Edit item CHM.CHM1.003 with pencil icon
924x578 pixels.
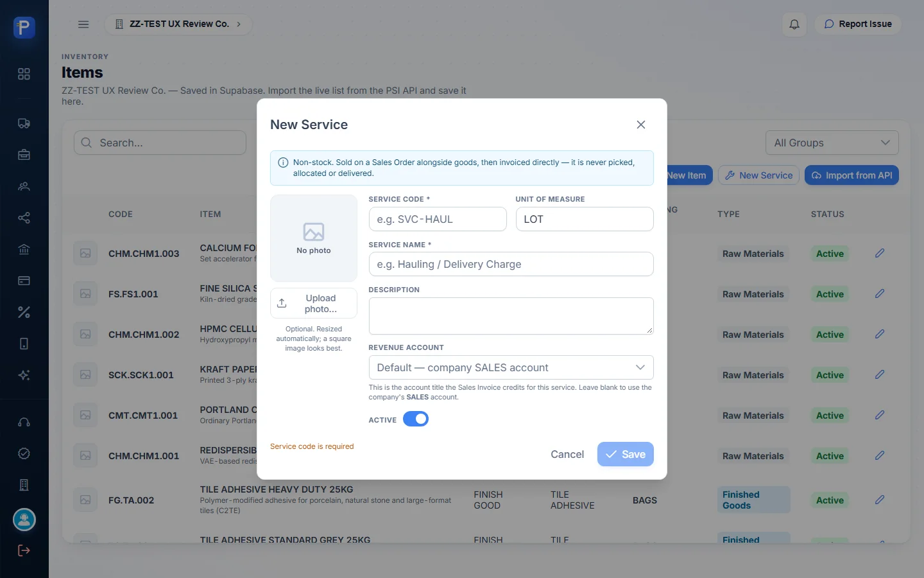880,253
